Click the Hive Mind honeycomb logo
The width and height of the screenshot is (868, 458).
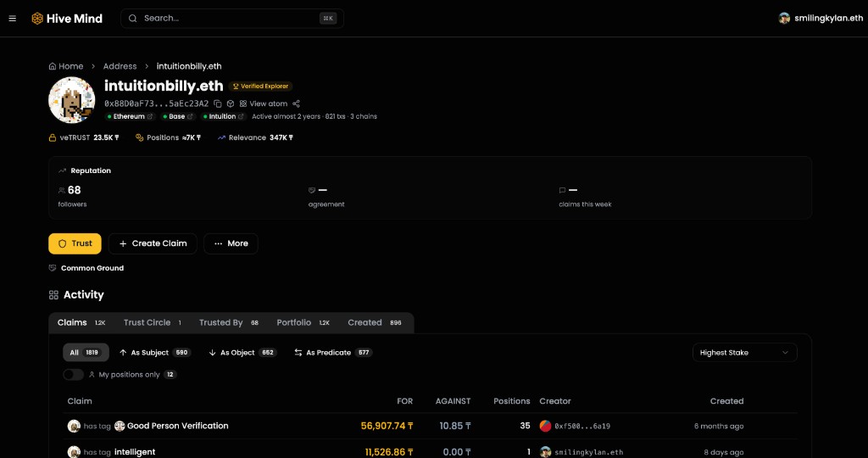[37, 19]
